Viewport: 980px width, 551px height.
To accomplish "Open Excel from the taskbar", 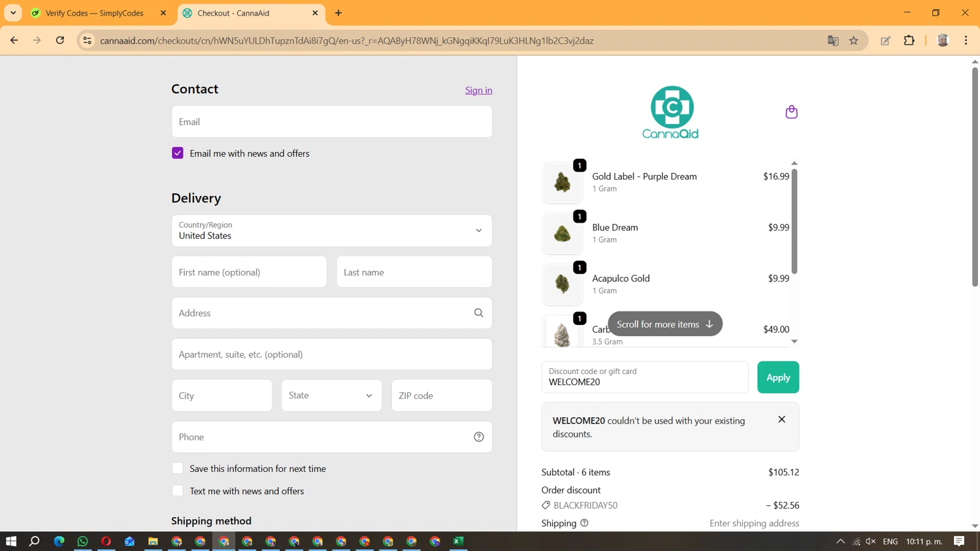I will pos(459,541).
